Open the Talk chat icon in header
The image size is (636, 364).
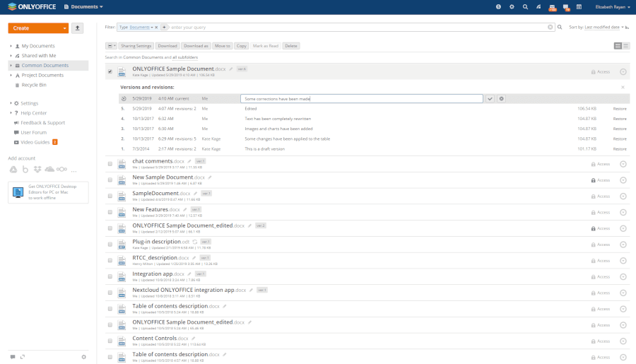565,7
